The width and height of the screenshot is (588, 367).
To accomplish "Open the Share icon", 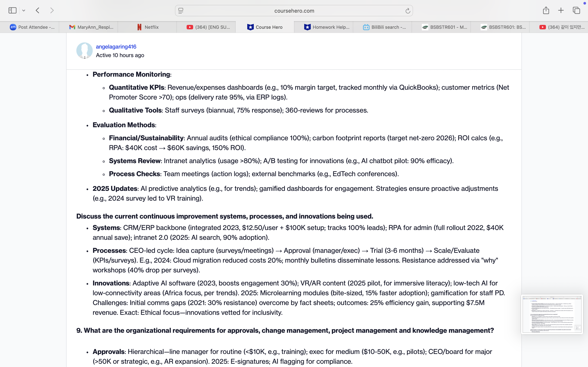I will (x=546, y=10).
